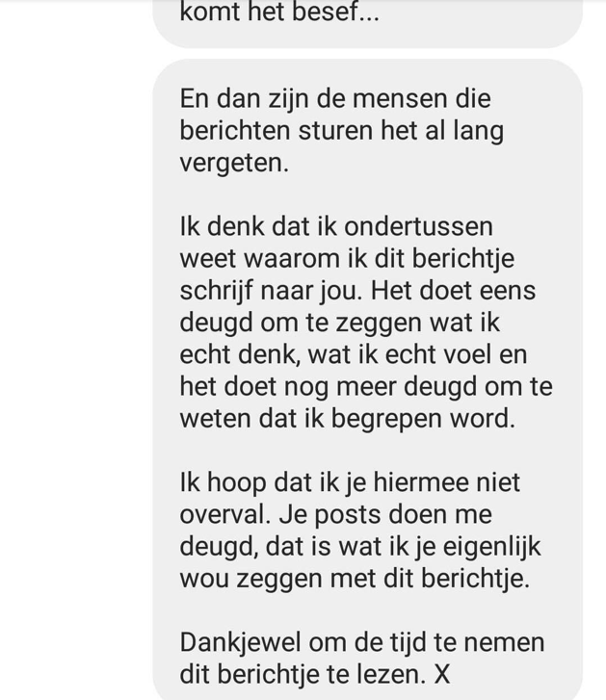Viewport: 606px width, 700px height.
Task: Tap the line 'het doet nog meer deugd om te'
Action: [x=366, y=387]
